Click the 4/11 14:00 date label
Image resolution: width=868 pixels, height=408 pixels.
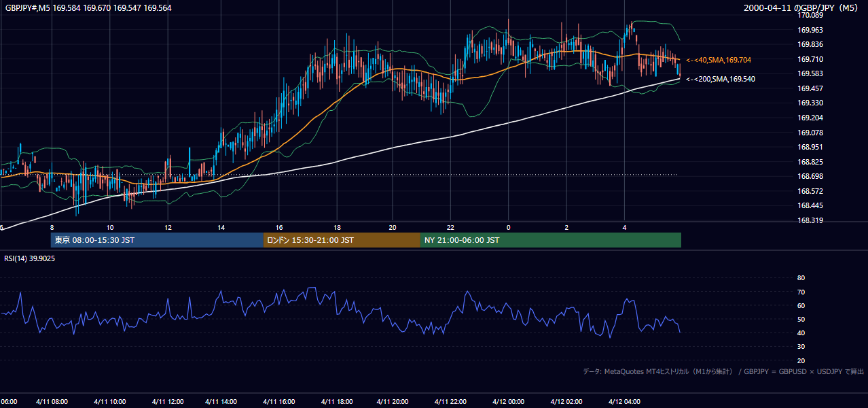(221, 402)
